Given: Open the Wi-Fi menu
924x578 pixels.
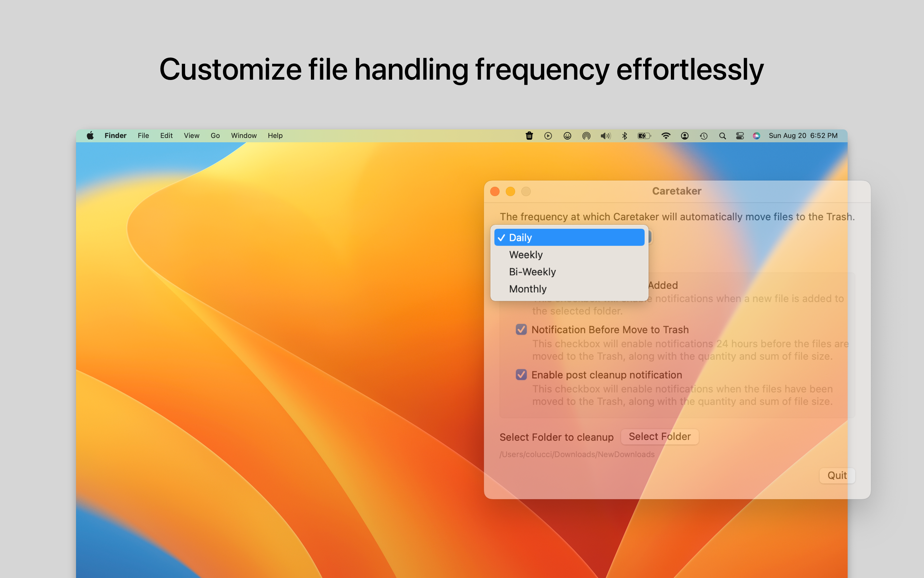Looking at the screenshot, I should coord(666,136).
